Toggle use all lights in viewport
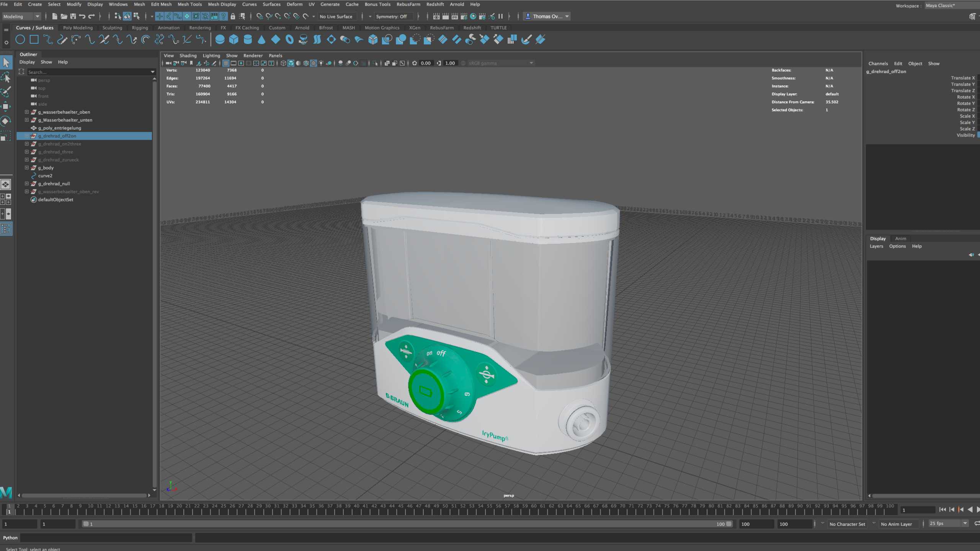Image resolution: width=980 pixels, height=551 pixels. pos(321,63)
